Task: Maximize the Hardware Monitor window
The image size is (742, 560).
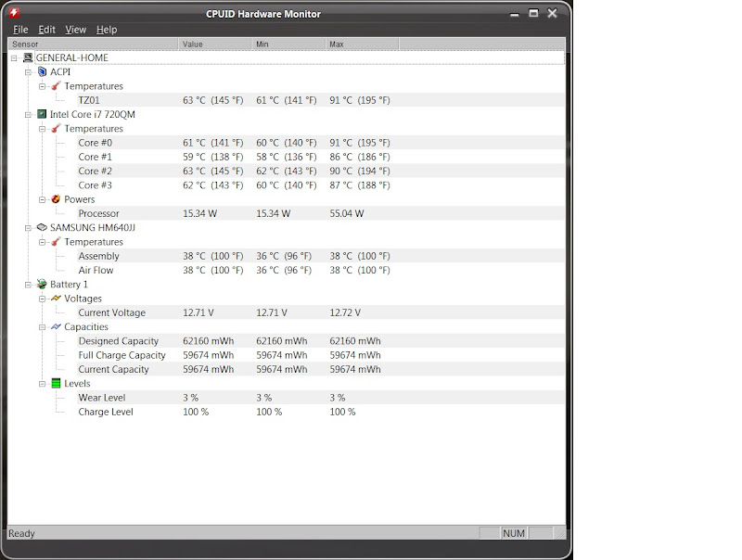Action: tap(534, 13)
